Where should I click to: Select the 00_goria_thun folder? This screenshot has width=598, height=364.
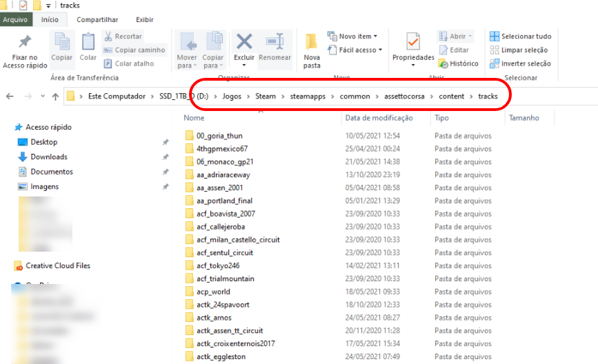[219, 136]
